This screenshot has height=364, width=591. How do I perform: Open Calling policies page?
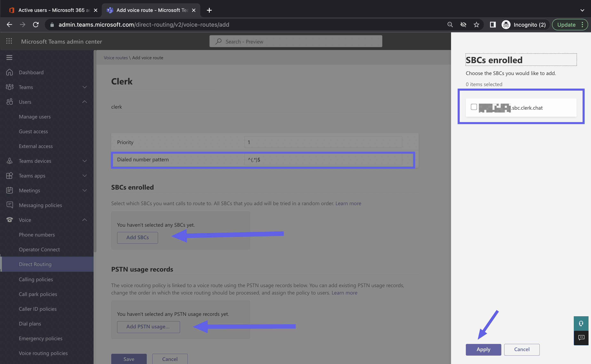[x=36, y=279]
